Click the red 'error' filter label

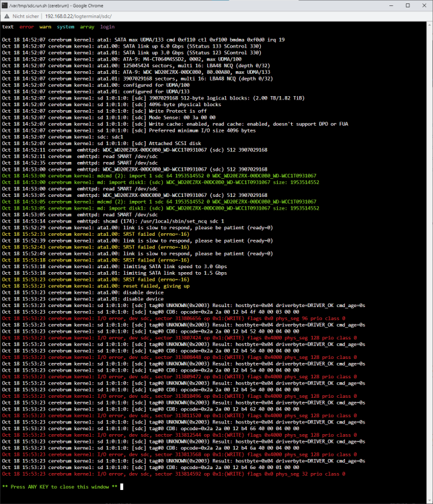point(26,27)
